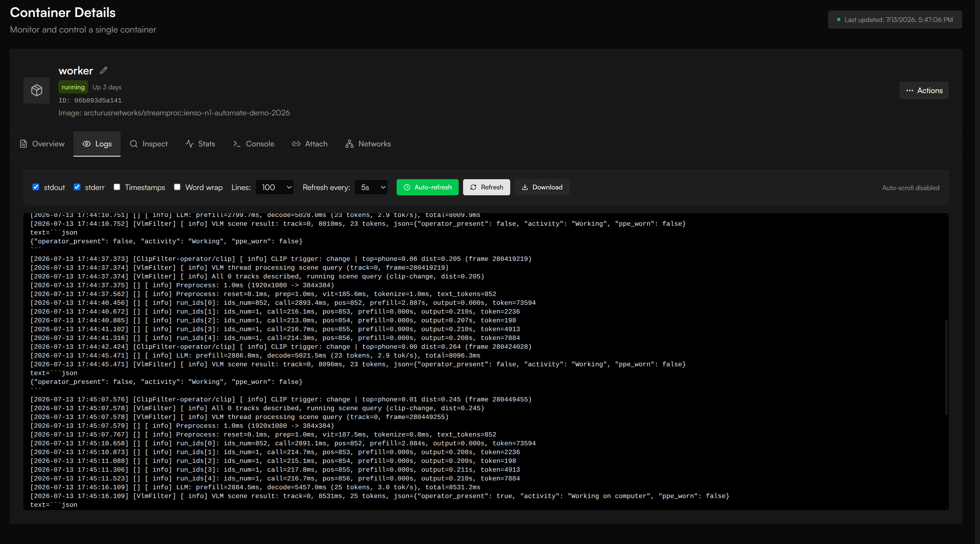Image resolution: width=980 pixels, height=544 pixels.
Task: Click log line with CLIP trigger frame 280419219
Action: 281,259
